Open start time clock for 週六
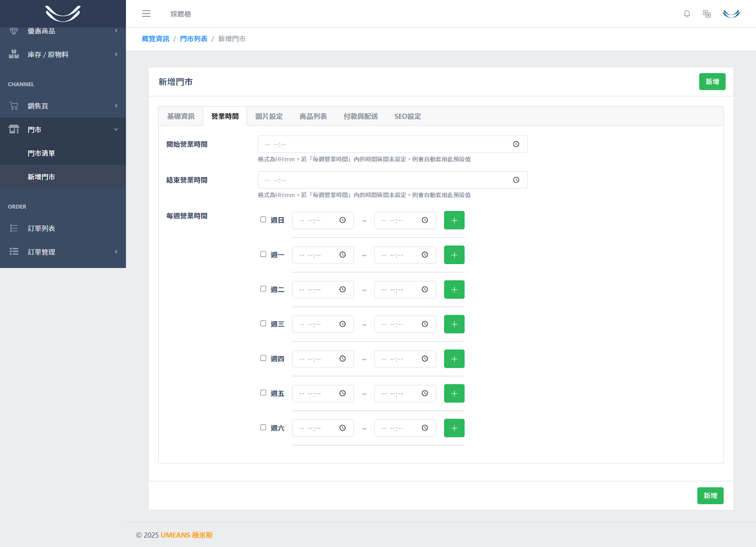Viewport: 756px width, 547px height. pyautogui.click(x=343, y=428)
